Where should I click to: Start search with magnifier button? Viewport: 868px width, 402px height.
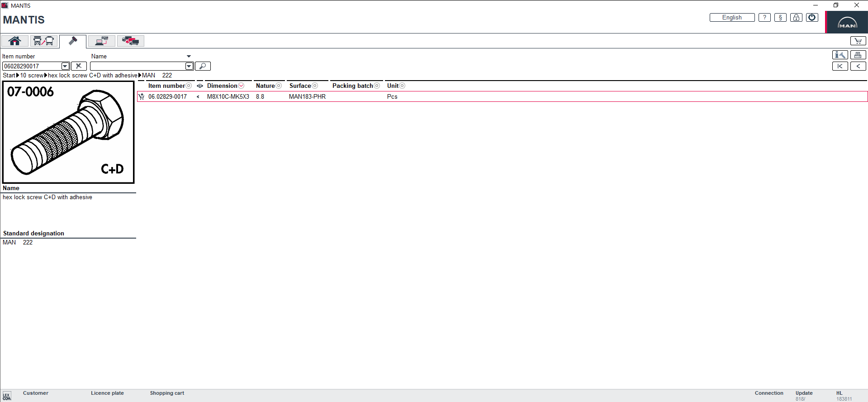pos(203,66)
